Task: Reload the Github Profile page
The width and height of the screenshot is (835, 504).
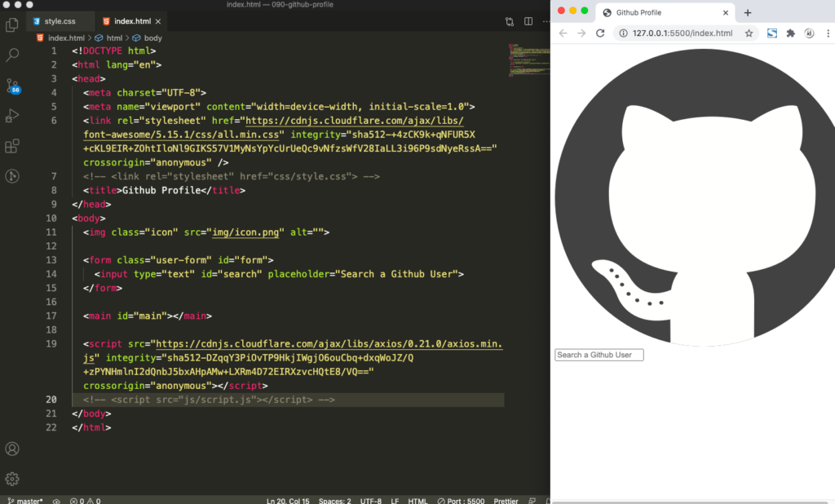Action: click(600, 33)
